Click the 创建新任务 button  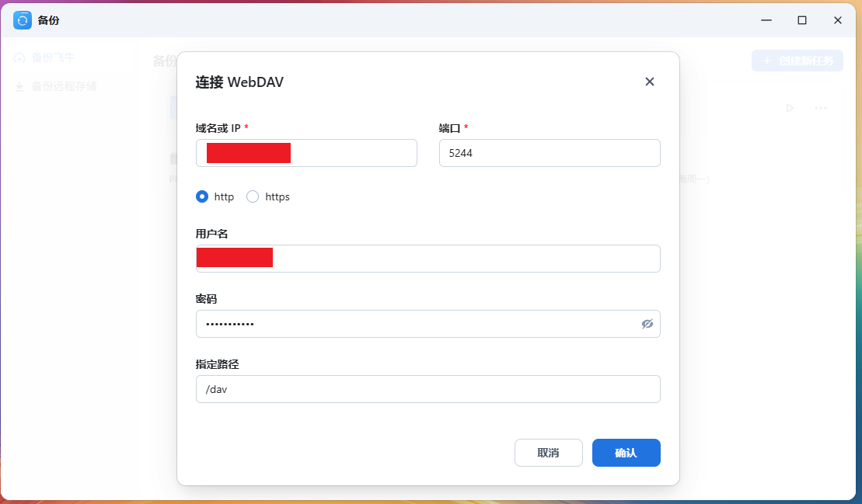tap(797, 61)
